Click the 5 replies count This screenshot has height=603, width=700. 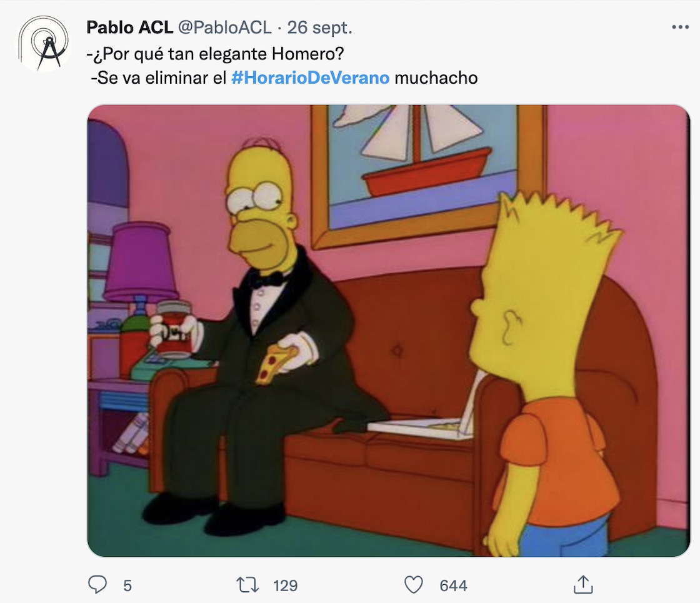point(127,585)
